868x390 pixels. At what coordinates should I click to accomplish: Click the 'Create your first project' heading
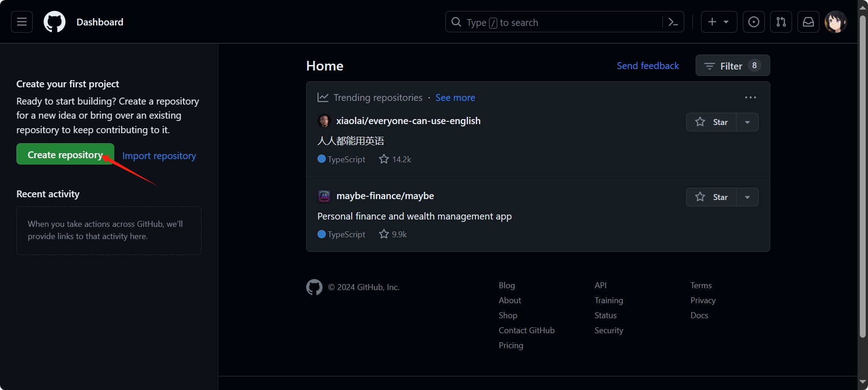(68, 84)
